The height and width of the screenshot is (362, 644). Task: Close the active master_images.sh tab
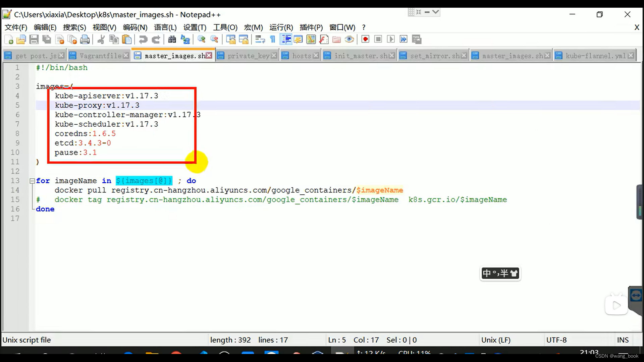coord(209,56)
